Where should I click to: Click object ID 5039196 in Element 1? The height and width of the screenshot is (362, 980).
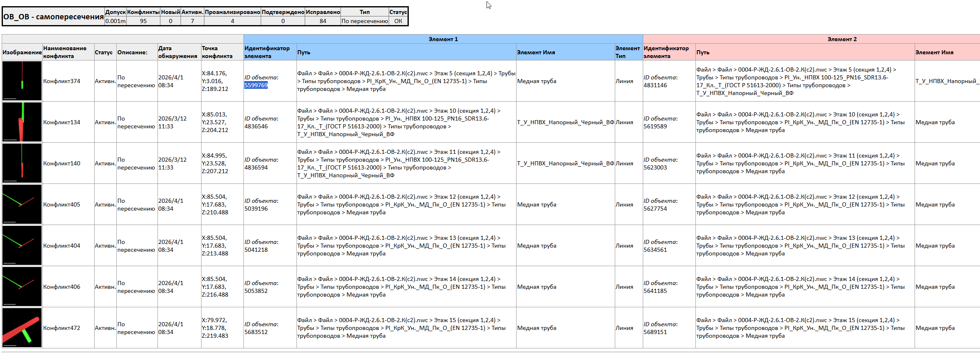tap(256, 209)
